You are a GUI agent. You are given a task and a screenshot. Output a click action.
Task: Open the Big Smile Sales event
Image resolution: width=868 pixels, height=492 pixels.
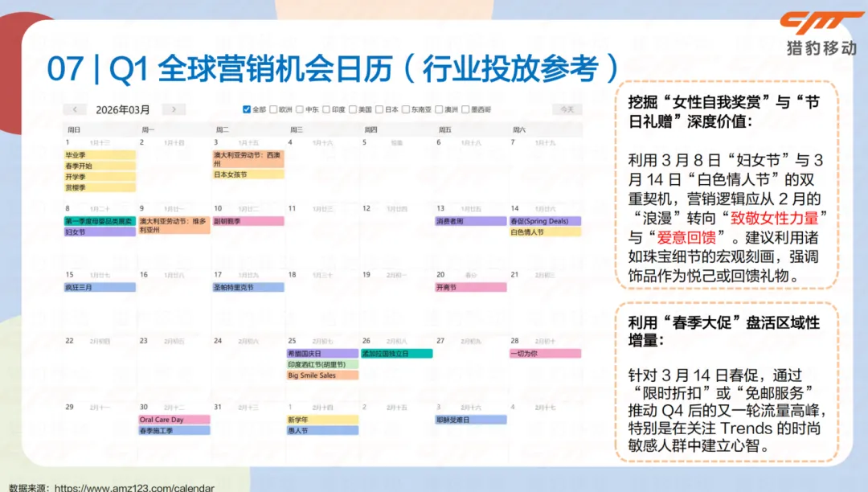coord(322,375)
